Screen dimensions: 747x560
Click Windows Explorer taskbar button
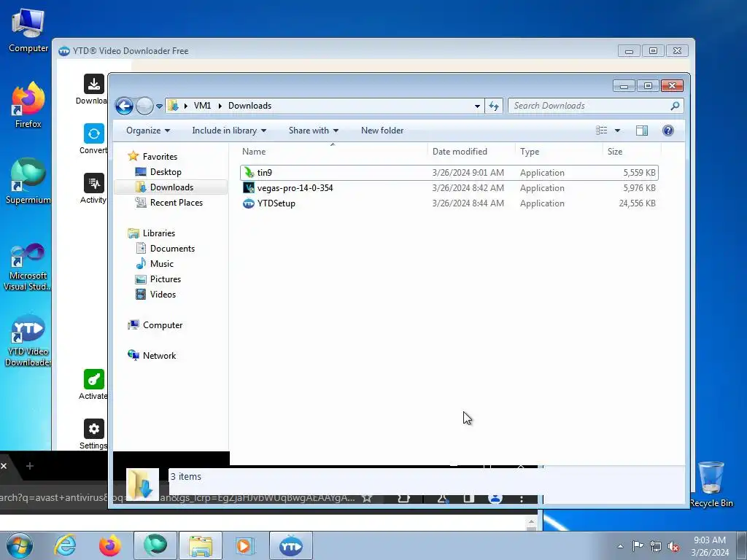200,545
